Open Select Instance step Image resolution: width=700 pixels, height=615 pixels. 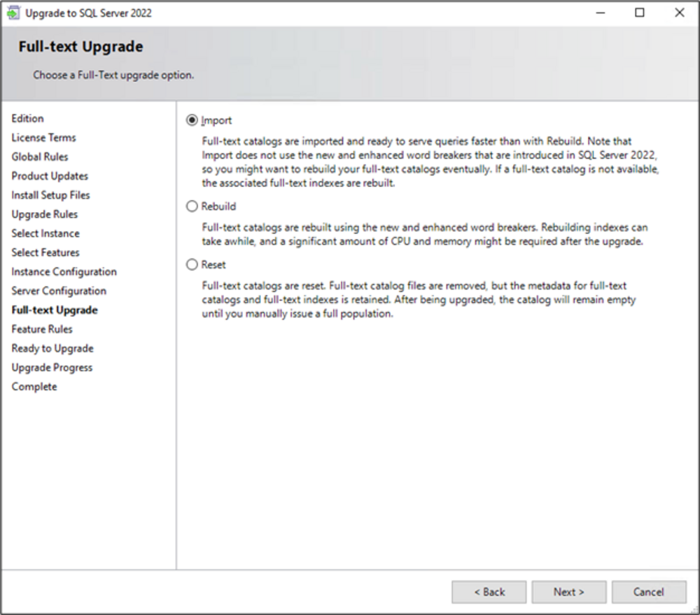click(45, 234)
